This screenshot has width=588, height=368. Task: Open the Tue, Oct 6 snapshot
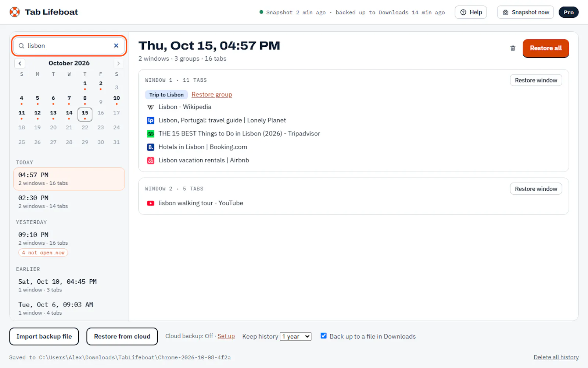coord(69,308)
